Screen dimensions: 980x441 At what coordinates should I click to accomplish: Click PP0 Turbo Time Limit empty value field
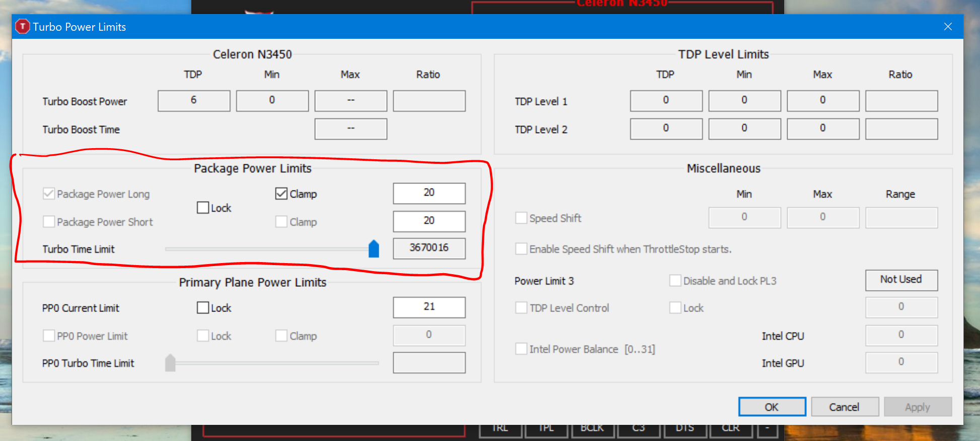click(x=429, y=362)
